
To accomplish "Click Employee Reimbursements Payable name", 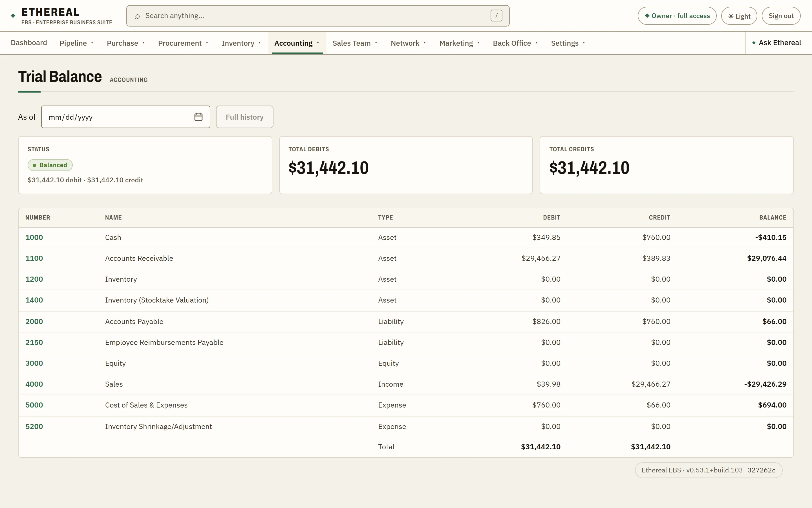I will pos(164,342).
